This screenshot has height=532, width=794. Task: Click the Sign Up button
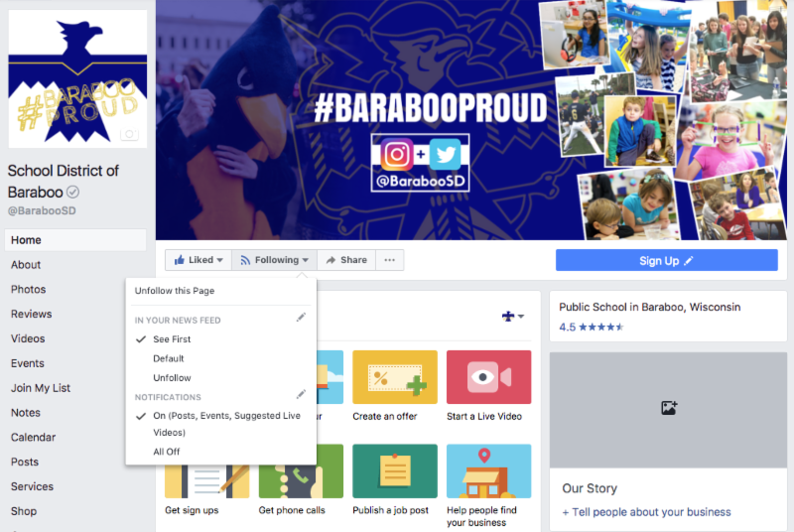(x=666, y=260)
